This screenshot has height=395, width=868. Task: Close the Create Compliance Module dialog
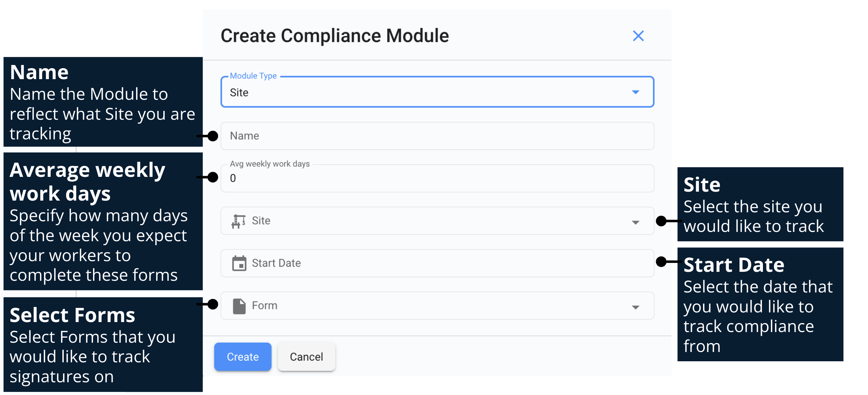[x=638, y=36]
